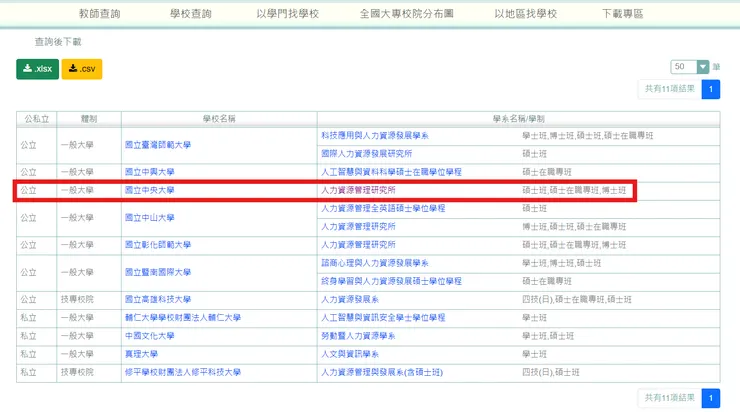
Task: Open 以地區找學校 navigation item
Action: tap(526, 14)
